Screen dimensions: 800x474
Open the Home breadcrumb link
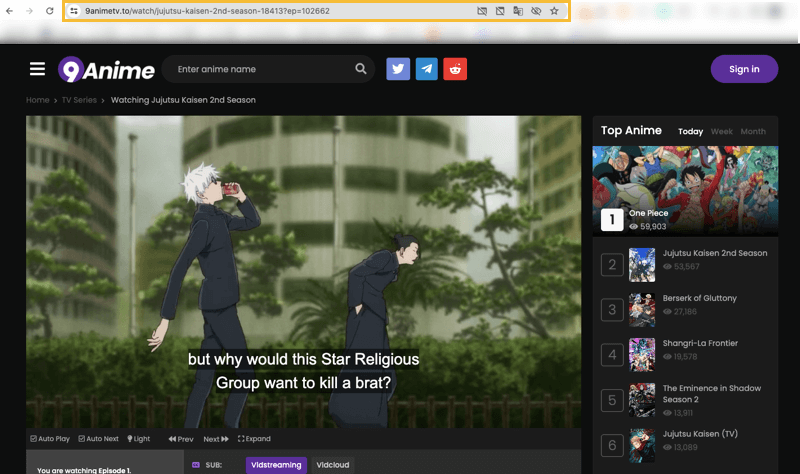pyautogui.click(x=38, y=100)
